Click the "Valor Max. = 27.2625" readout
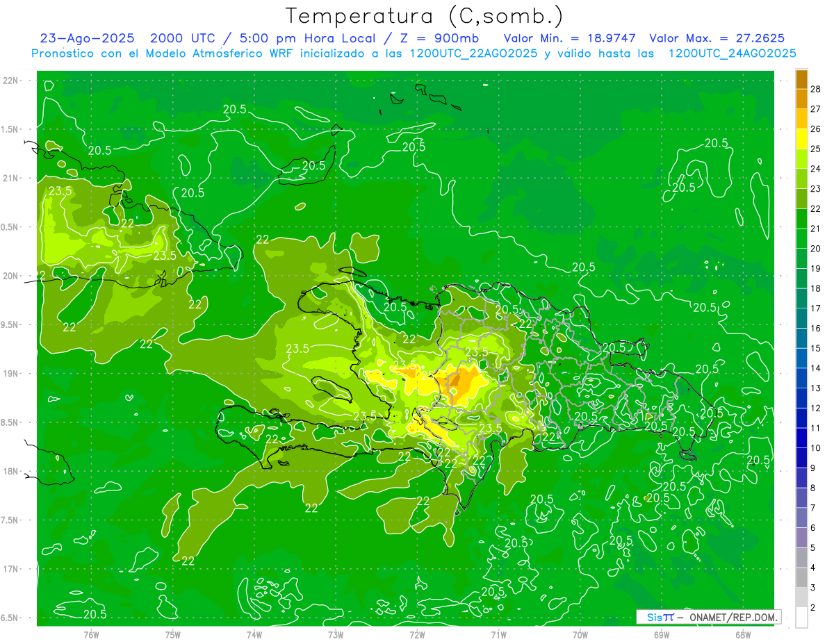The width and height of the screenshot is (834, 644). tap(717, 38)
